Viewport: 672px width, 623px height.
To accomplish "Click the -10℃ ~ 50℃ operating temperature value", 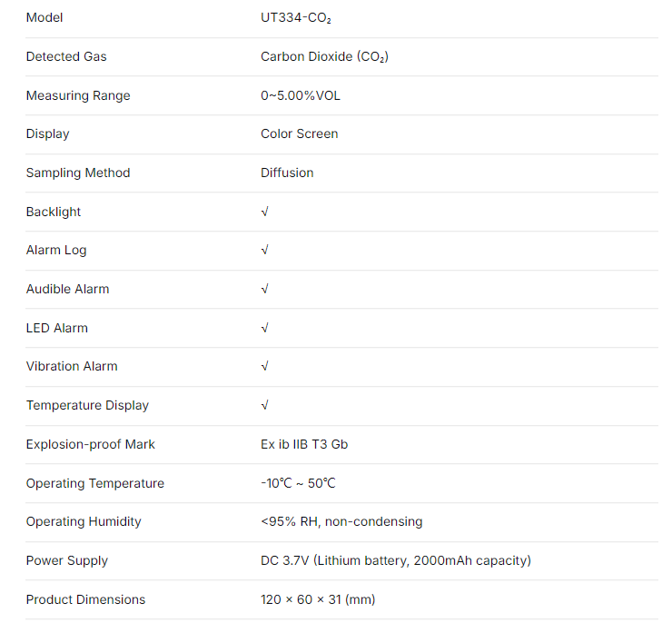I will pyautogui.click(x=298, y=483).
